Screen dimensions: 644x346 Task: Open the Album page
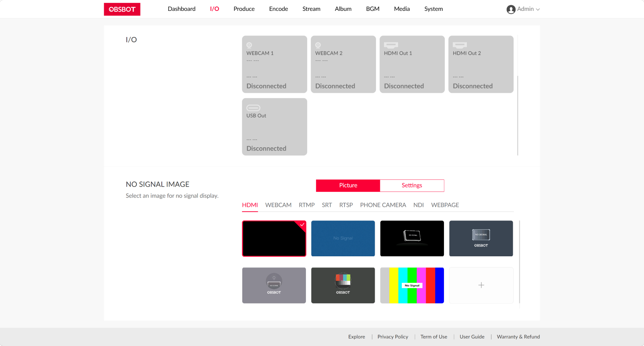343,9
